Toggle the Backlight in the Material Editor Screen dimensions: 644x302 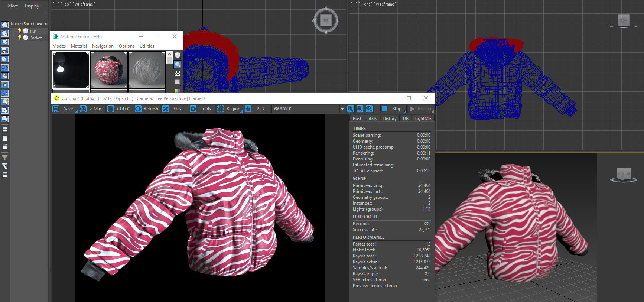[x=178, y=64]
